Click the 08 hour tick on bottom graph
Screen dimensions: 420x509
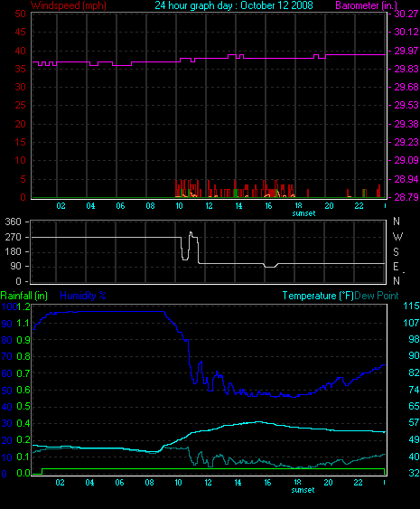pos(149,483)
